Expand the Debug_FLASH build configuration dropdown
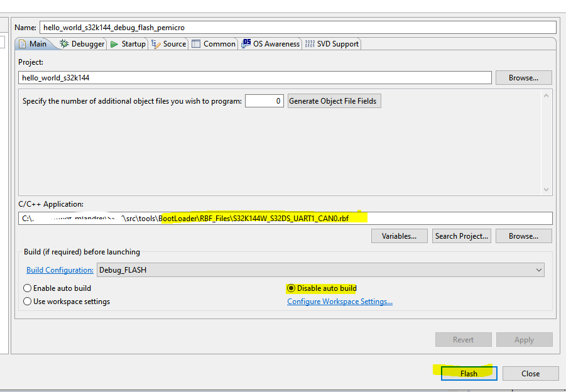Screen dimensions: 566x392 [x=320, y=270]
